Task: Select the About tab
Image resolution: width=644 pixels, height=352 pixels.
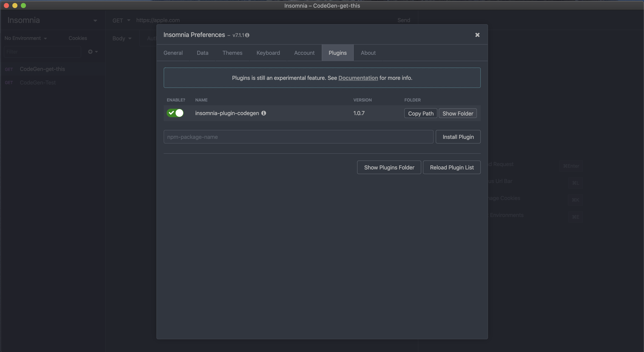Action: pos(368,53)
